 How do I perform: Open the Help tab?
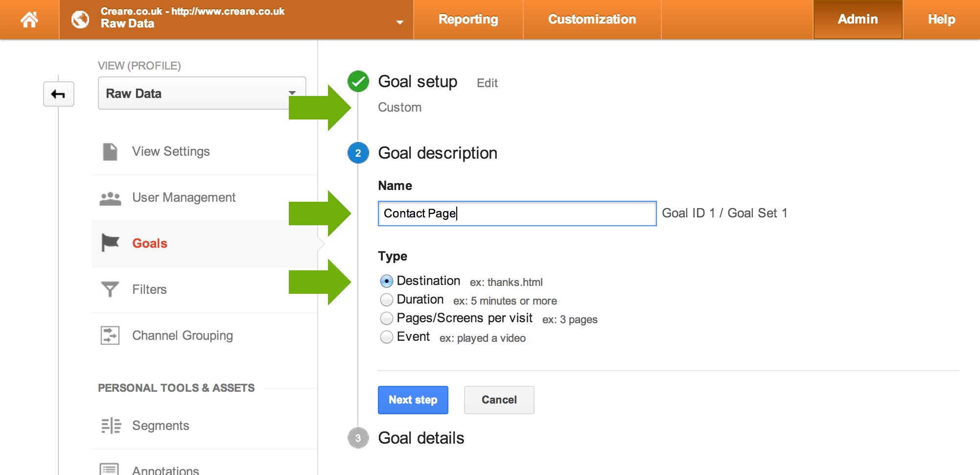941,20
